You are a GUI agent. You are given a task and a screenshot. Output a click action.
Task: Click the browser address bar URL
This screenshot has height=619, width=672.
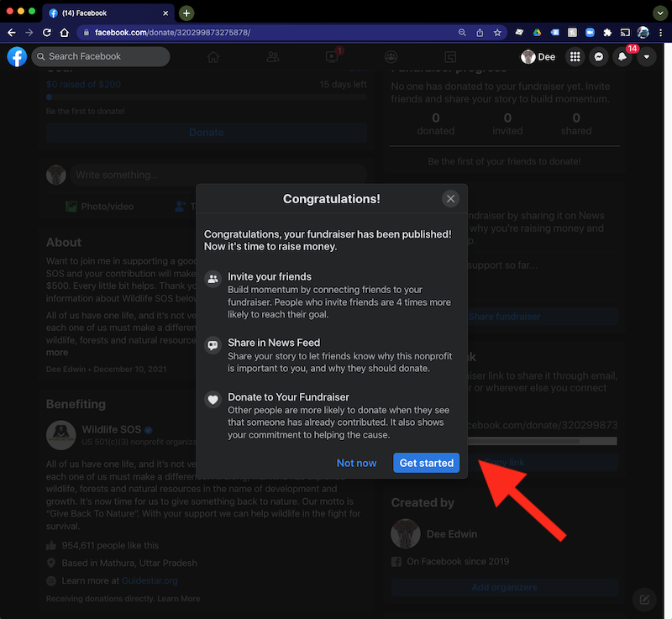coord(252,33)
